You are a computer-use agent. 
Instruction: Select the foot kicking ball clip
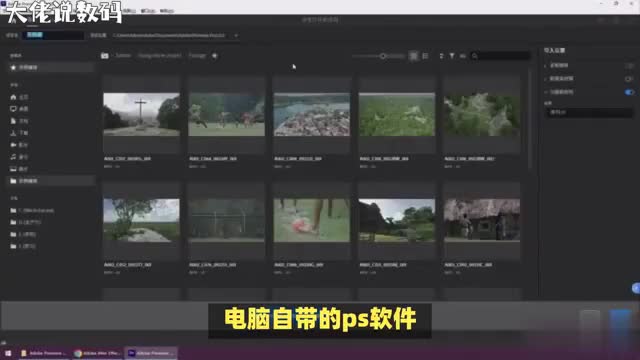click(312, 220)
